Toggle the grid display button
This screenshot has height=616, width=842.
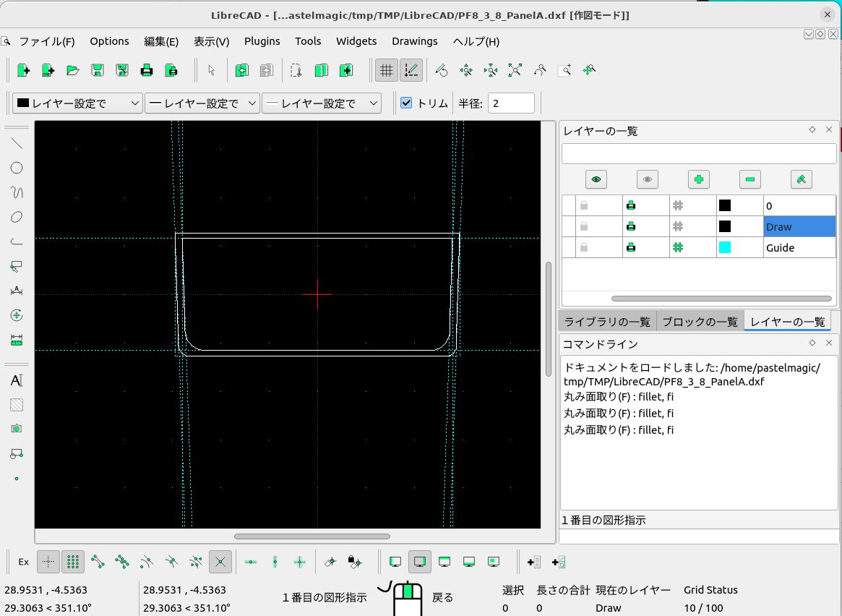point(386,70)
